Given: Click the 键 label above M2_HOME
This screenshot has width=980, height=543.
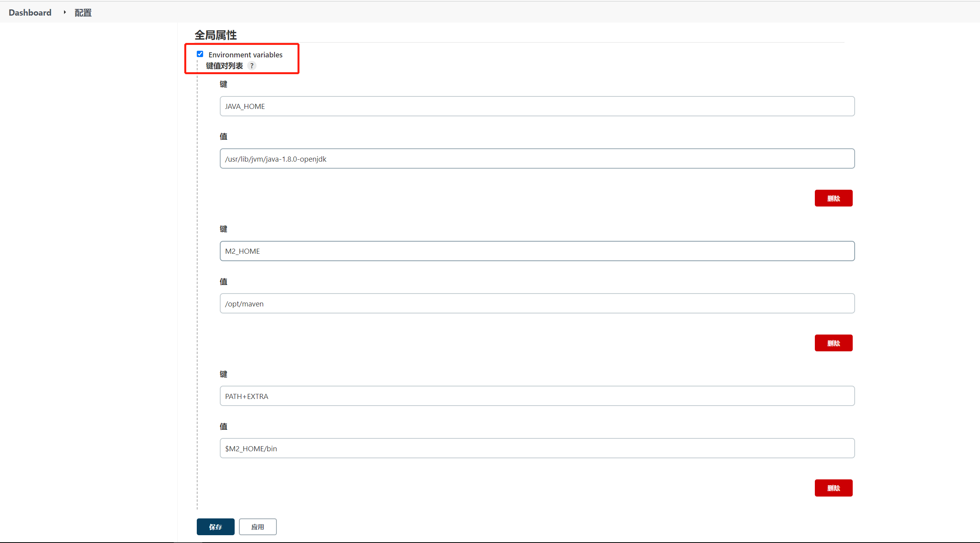Looking at the screenshot, I should [x=223, y=229].
